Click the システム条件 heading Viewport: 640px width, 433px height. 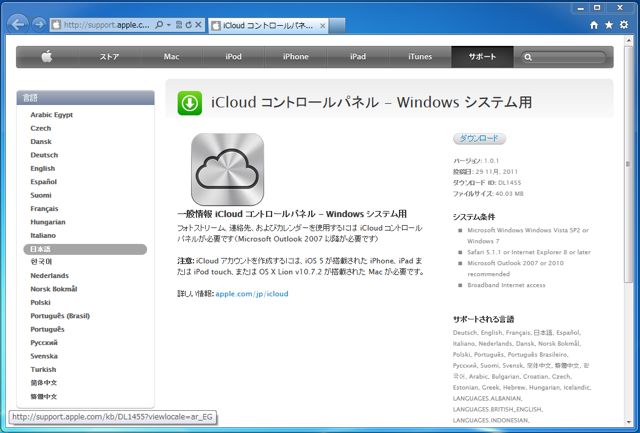tap(474, 217)
